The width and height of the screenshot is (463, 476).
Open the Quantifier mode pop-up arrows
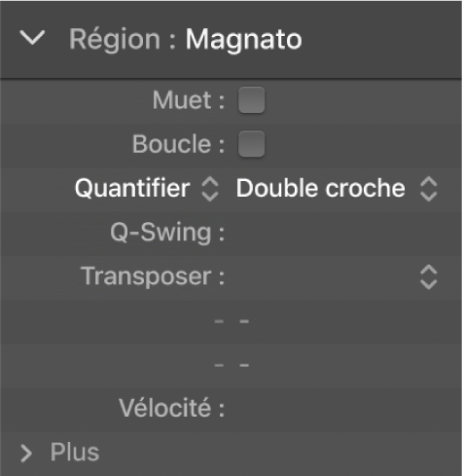(x=210, y=189)
